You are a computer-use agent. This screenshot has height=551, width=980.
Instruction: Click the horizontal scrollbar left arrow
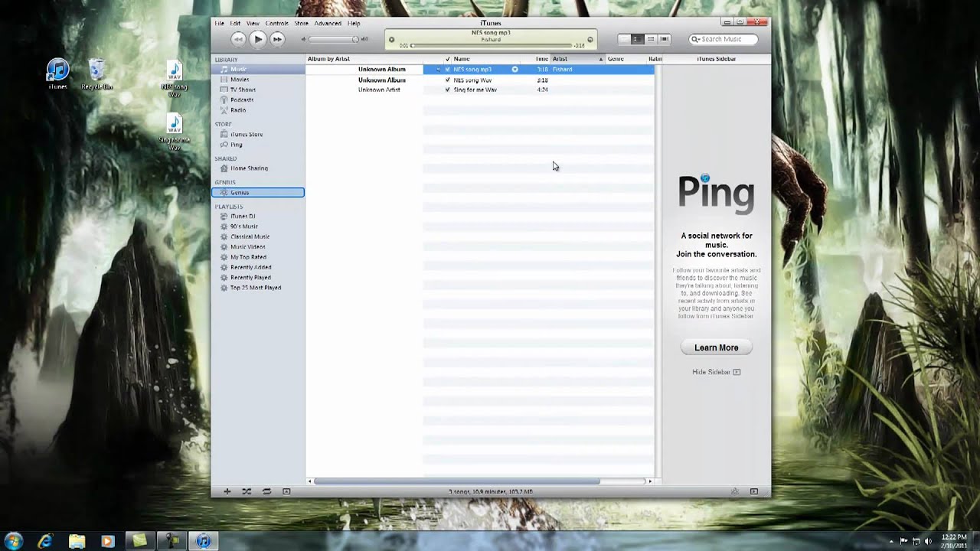(310, 481)
